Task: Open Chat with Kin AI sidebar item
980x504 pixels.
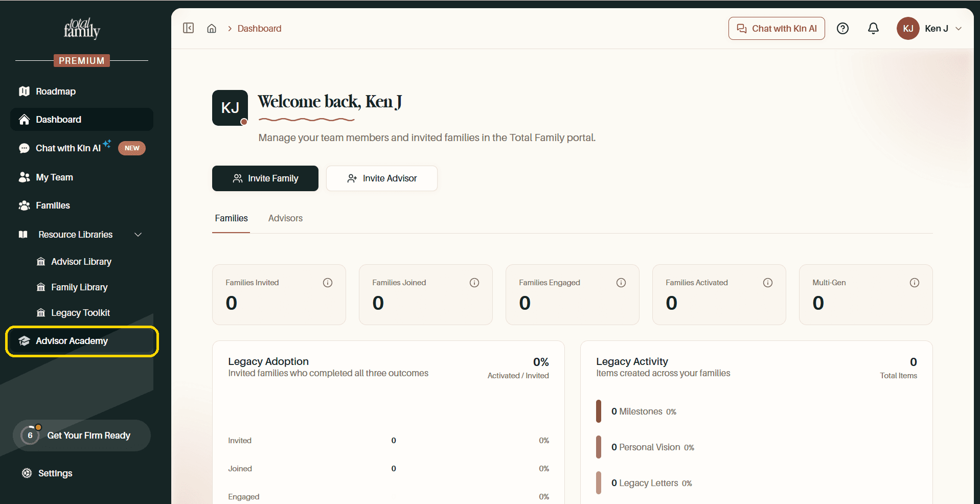Action: point(82,148)
